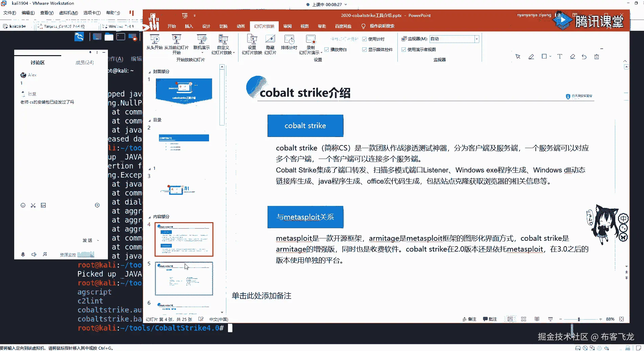This screenshot has width=644, height=351.
Task: Open Present Online (联机演示) button
Action: (x=202, y=43)
